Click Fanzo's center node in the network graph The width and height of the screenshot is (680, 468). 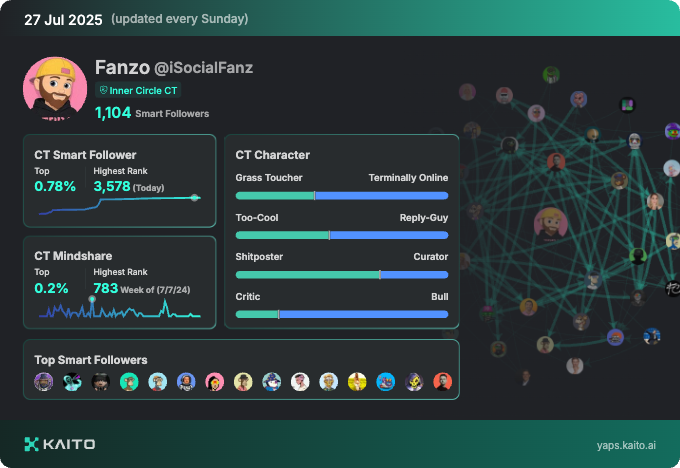coord(551,223)
